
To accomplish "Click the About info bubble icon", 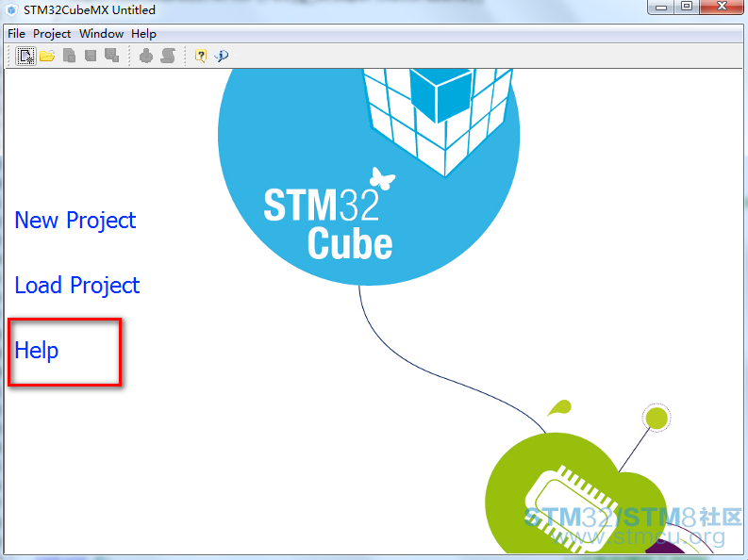I will pos(222,56).
